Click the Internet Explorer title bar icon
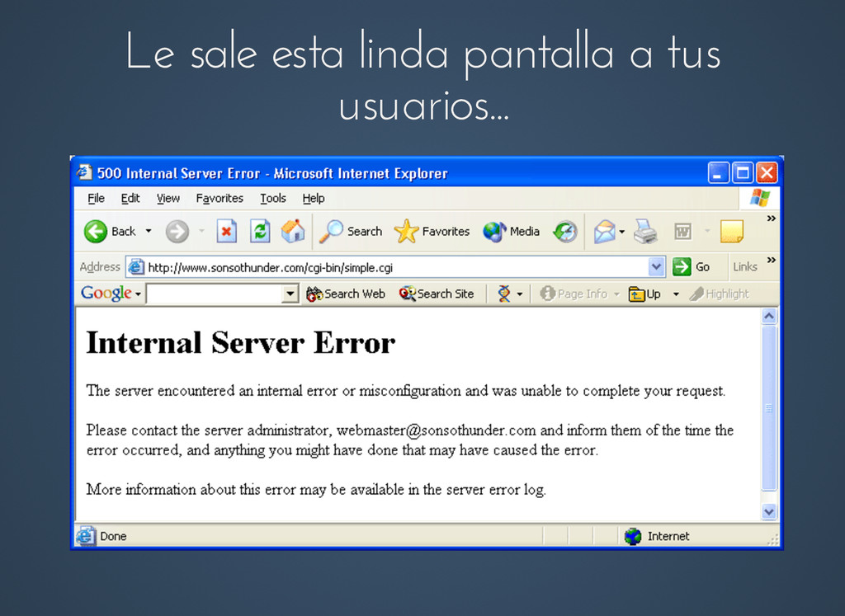 (83, 172)
